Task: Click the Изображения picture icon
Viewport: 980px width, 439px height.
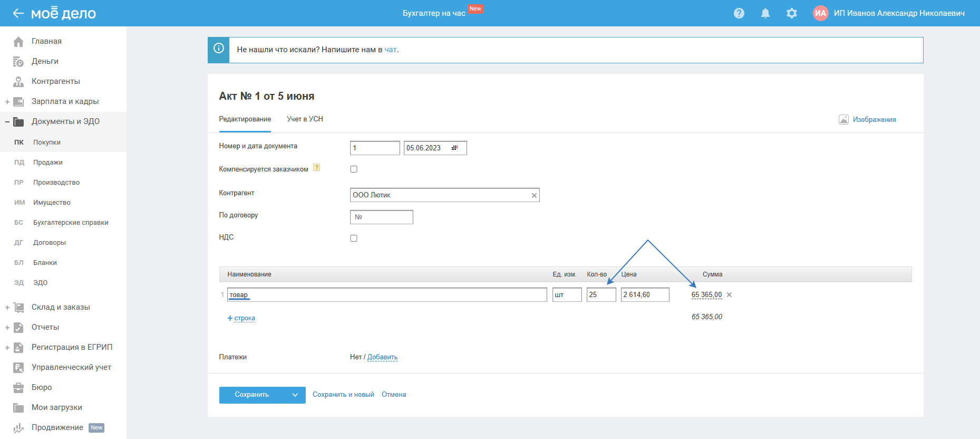Action: 843,120
